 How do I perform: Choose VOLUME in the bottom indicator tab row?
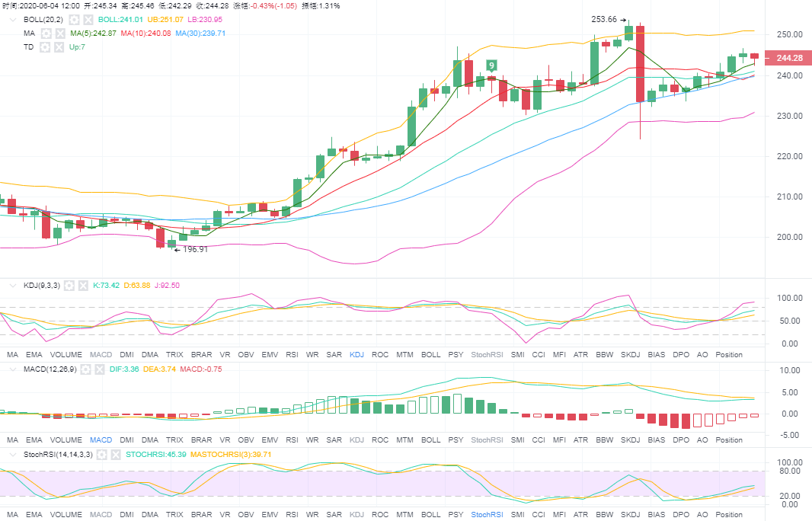pyautogui.click(x=66, y=515)
